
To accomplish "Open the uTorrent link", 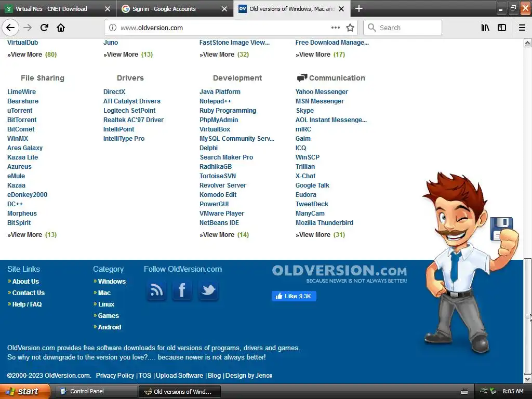I will pyautogui.click(x=20, y=110).
